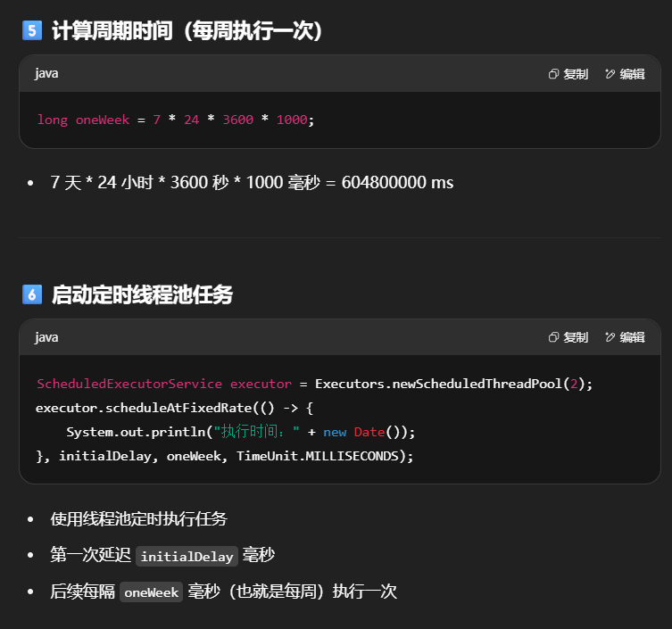
Task: Click the inline code oneWeek in the last bullet
Action: [152, 592]
